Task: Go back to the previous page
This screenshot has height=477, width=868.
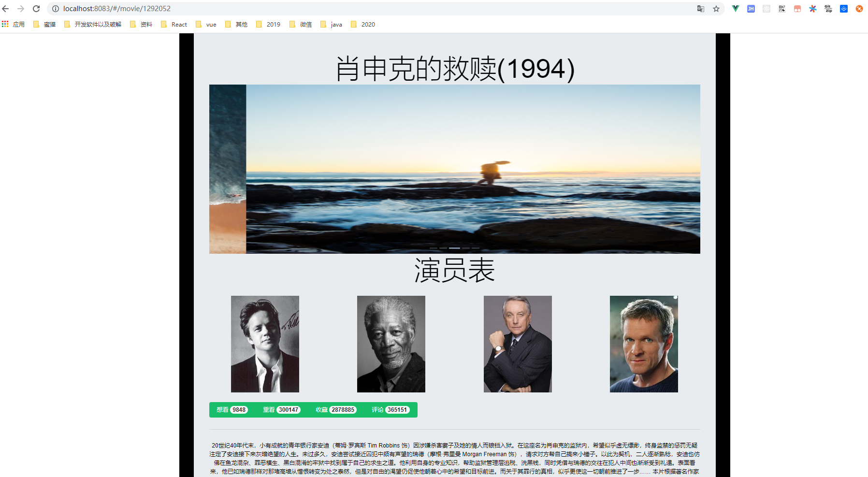Action: point(6,9)
